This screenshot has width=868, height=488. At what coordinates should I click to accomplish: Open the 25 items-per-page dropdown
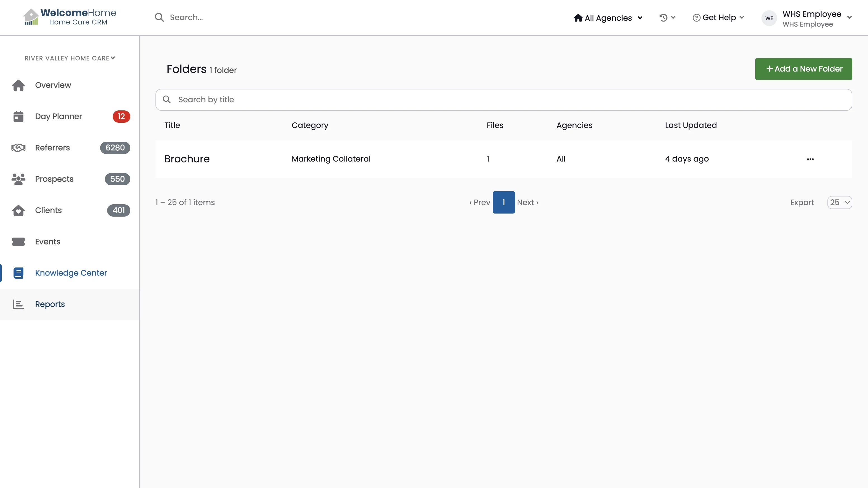tap(839, 202)
